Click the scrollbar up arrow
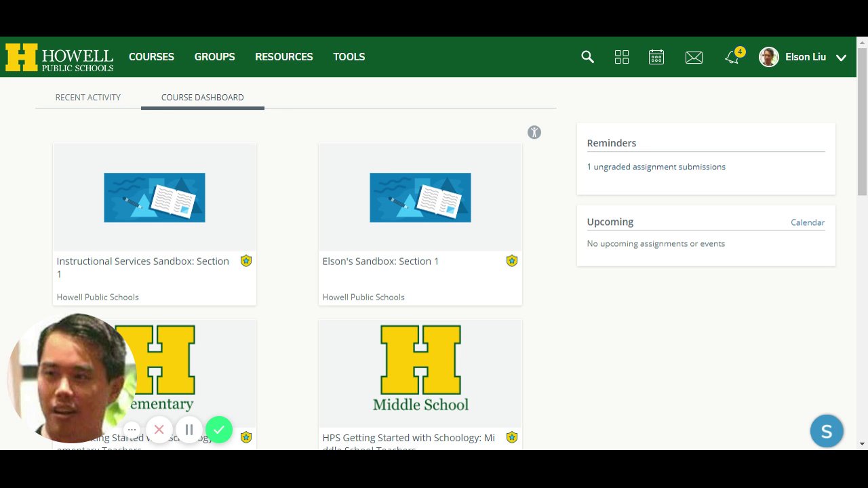The height and width of the screenshot is (488, 868). coord(863,42)
